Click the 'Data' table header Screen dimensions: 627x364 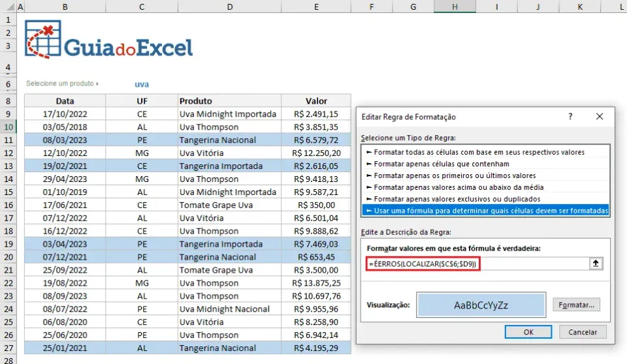click(65, 100)
